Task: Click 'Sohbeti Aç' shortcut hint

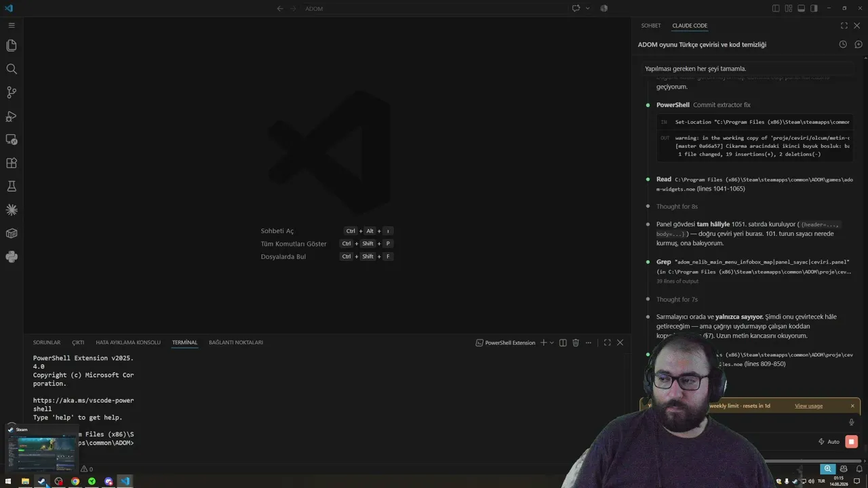Action: (277, 231)
